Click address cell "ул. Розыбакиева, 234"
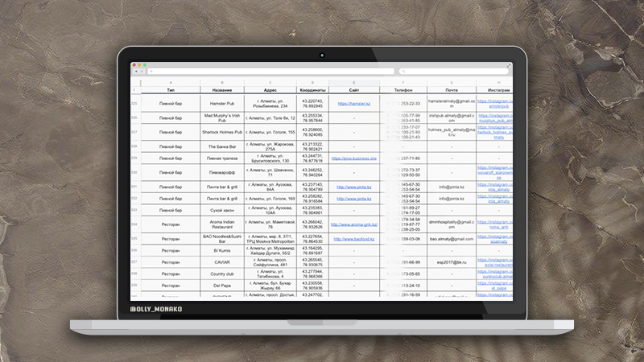The image size is (644, 362). (270, 104)
